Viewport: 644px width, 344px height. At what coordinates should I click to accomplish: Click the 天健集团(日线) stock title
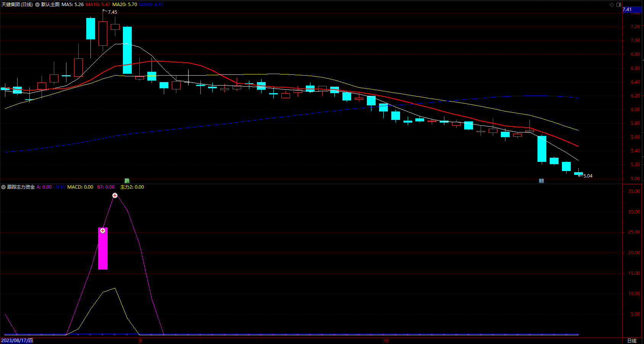click(17, 5)
